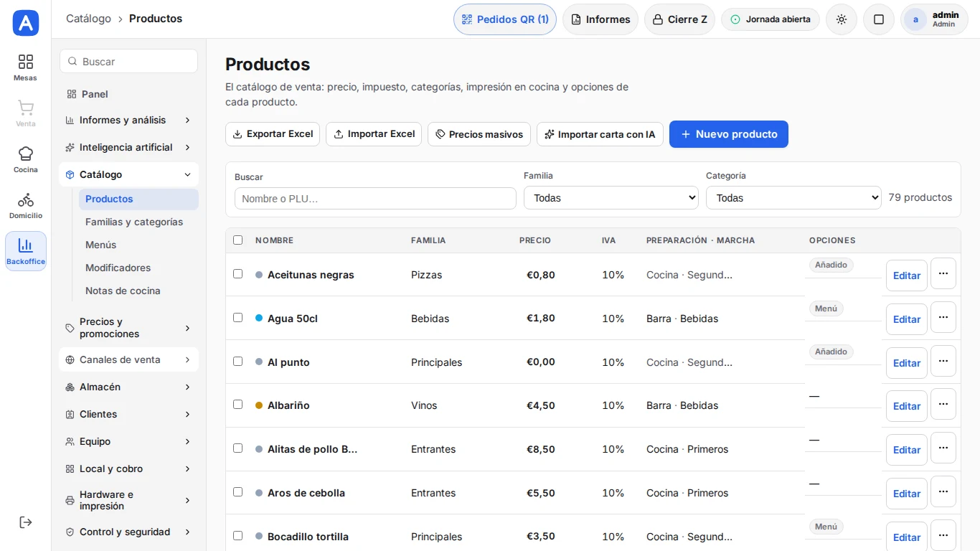The height and width of the screenshot is (551, 980).
Task: Check the Aros de cebolla row
Action: (x=238, y=492)
